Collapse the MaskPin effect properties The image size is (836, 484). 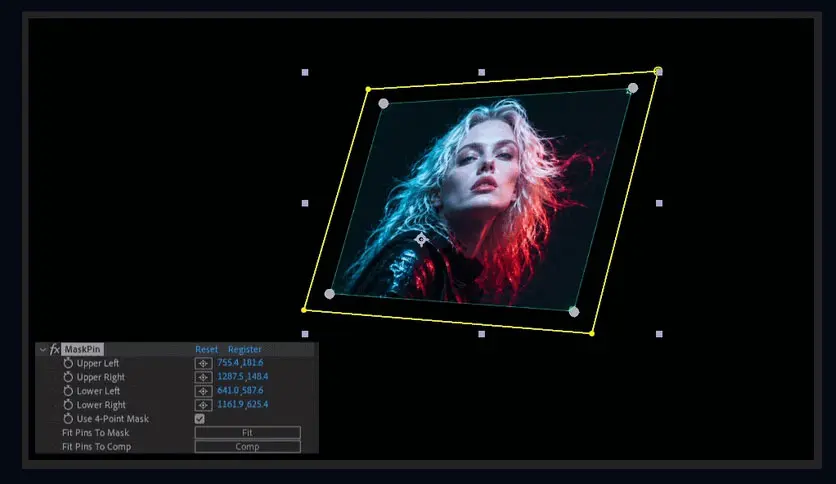coord(43,350)
